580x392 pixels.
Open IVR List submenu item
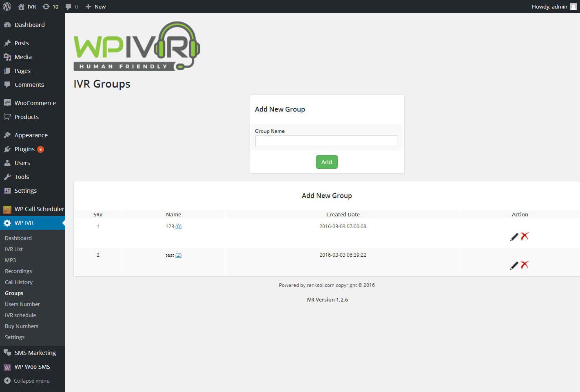tap(14, 249)
